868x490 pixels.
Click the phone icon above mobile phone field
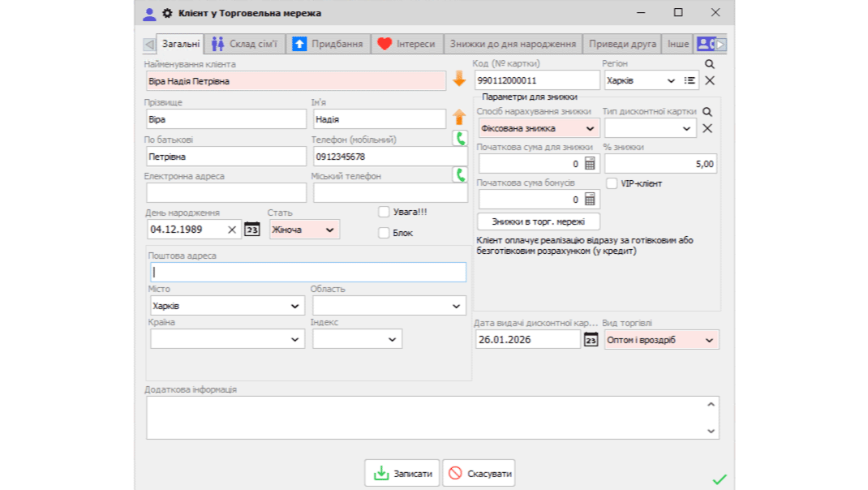460,138
